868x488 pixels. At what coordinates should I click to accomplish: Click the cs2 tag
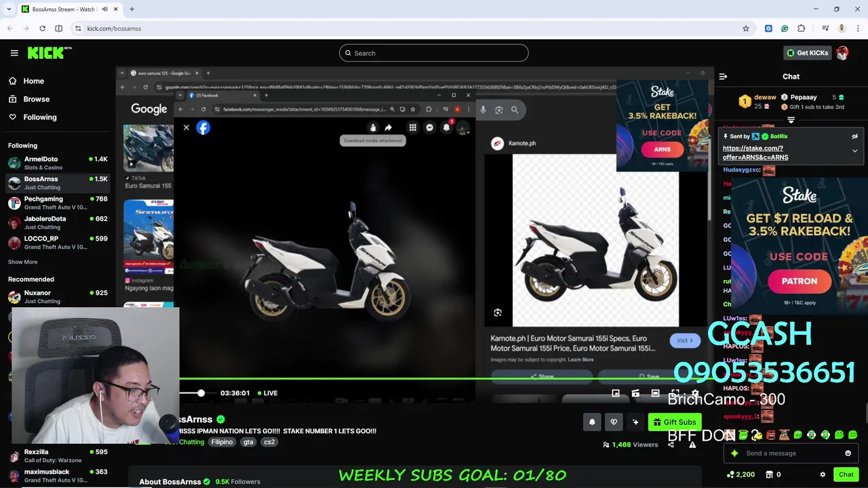point(269,442)
